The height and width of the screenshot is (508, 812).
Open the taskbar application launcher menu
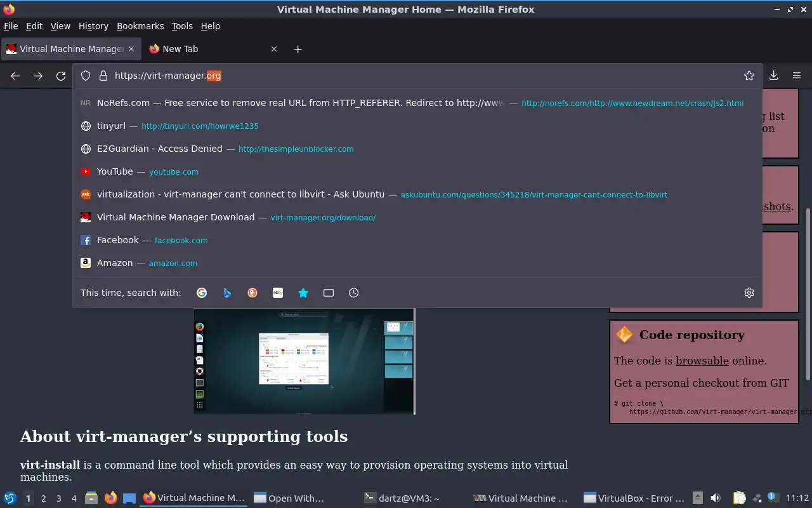[10, 498]
